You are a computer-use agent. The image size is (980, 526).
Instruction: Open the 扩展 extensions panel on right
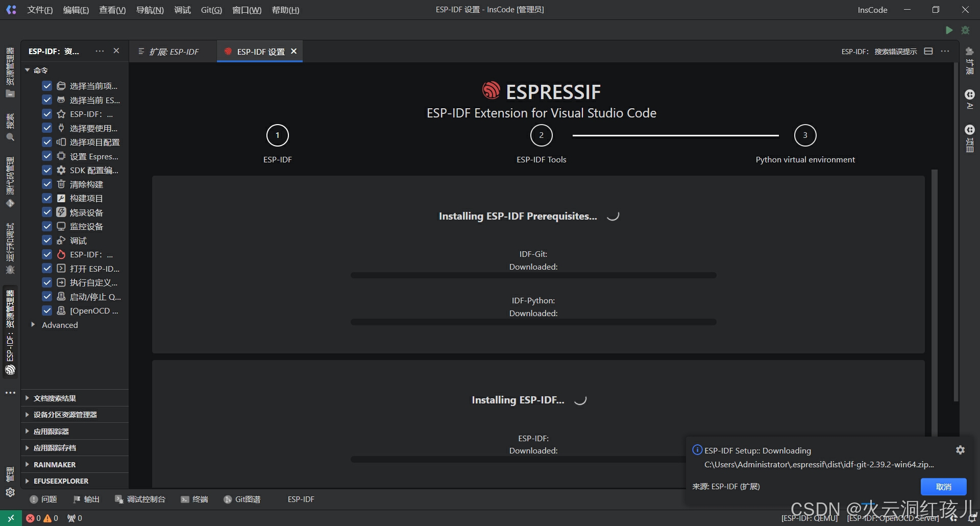click(x=970, y=61)
